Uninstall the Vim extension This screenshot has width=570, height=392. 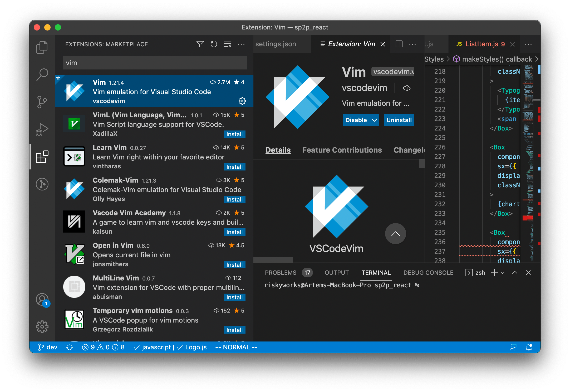coord(399,120)
